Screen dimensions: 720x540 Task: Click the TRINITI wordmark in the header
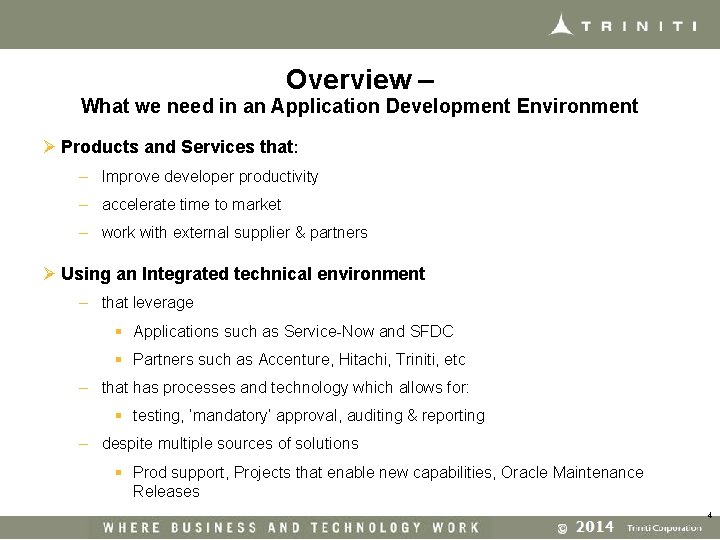point(639,26)
